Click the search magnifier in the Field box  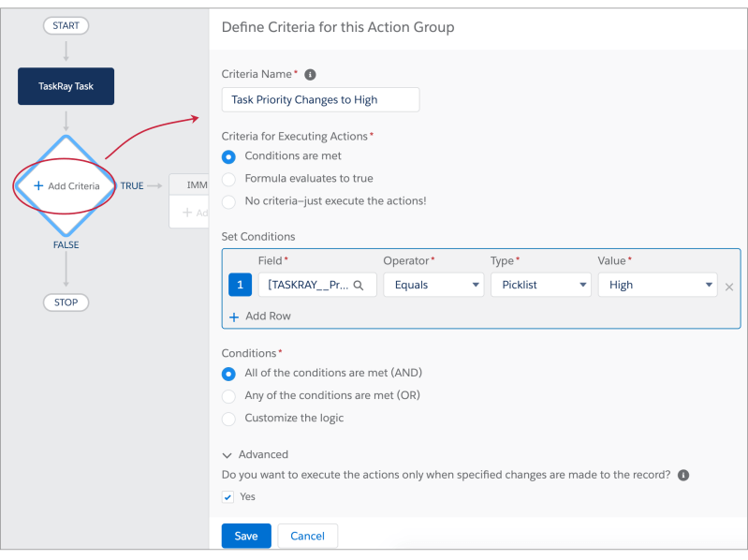click(359, 286)
